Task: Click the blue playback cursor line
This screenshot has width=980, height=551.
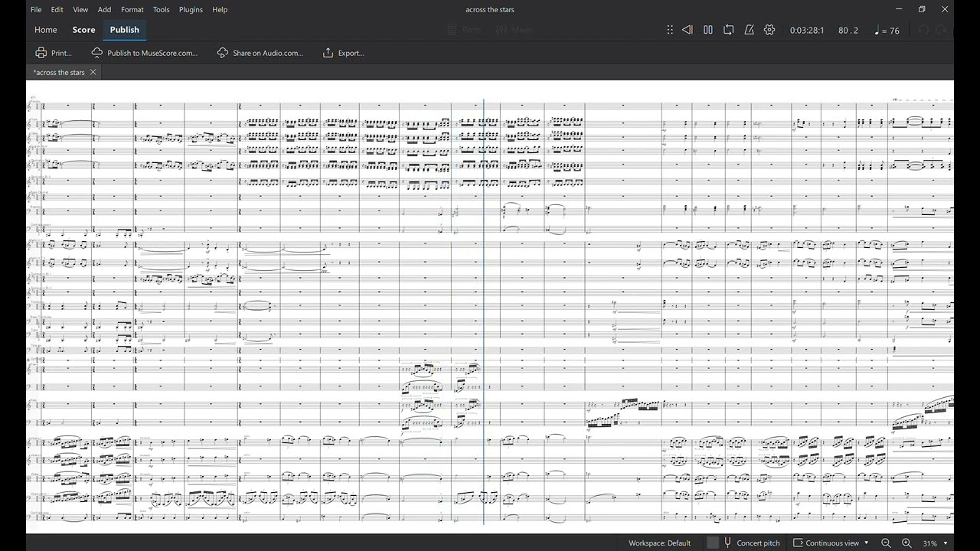Action: tap(484, 311)
